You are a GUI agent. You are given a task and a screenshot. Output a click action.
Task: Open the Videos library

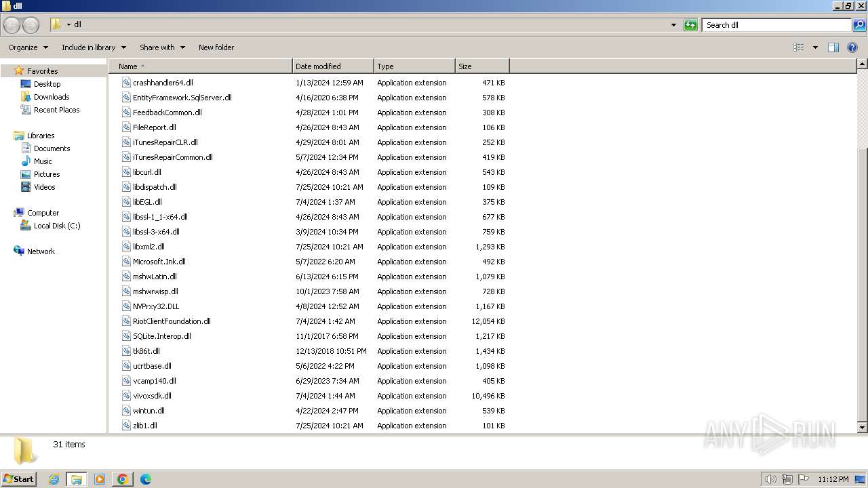(x=44, y=187)
